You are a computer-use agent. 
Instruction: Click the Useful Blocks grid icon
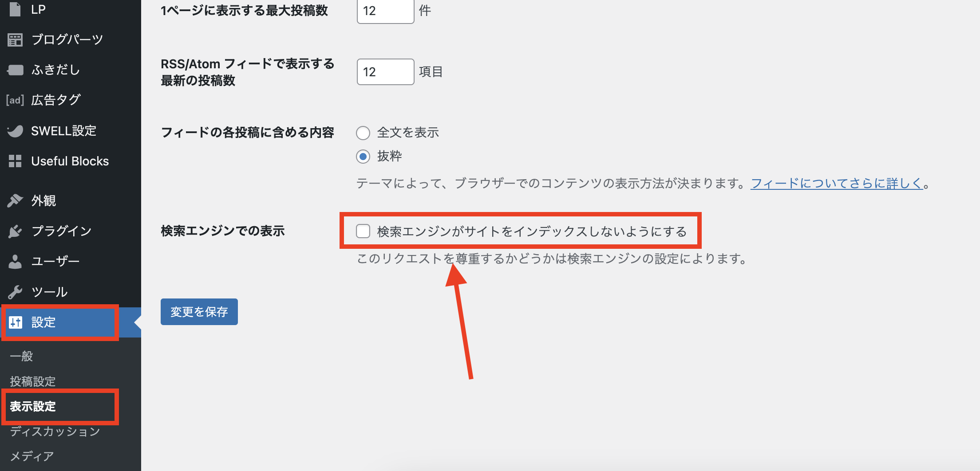click(x=15, y=161)
